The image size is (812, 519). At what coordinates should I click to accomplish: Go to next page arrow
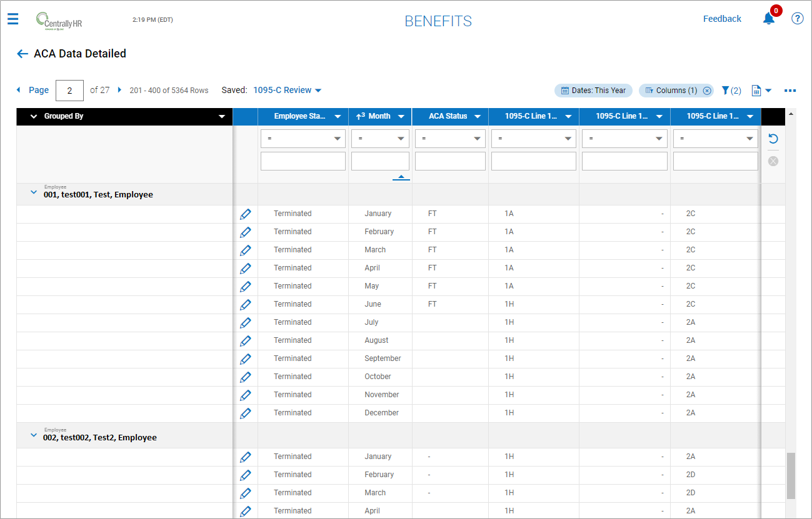pyautogui.click(x=119, y=90)
